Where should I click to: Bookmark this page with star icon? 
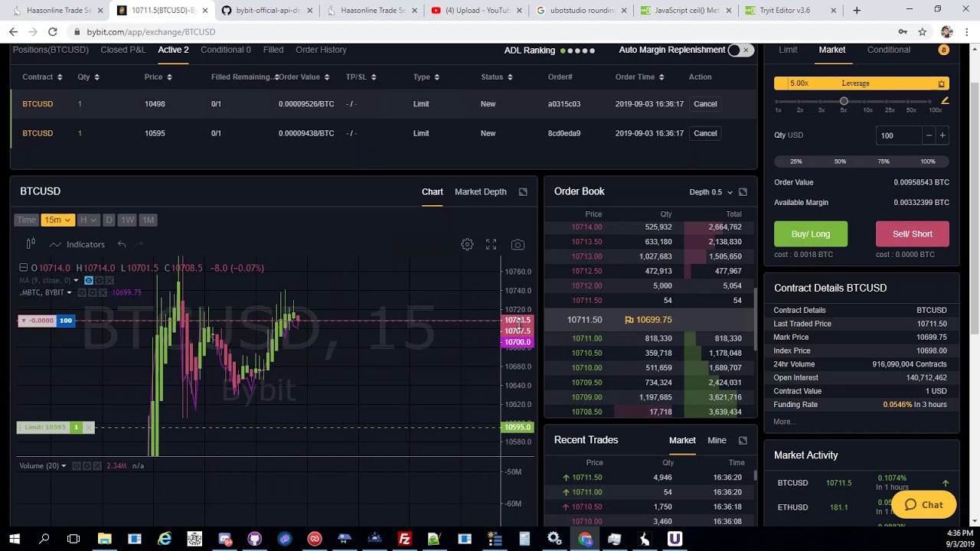click(923, 32)
